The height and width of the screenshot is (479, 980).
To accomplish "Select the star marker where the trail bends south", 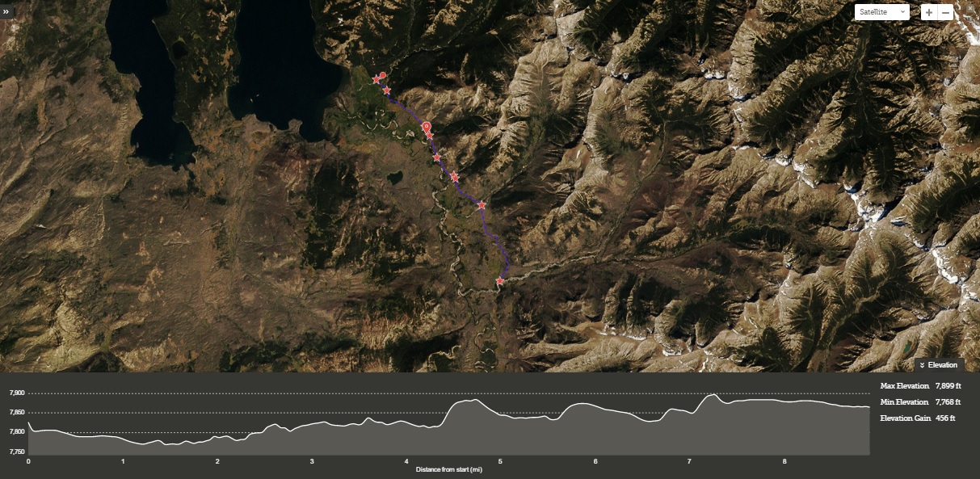I will (482, 205).
